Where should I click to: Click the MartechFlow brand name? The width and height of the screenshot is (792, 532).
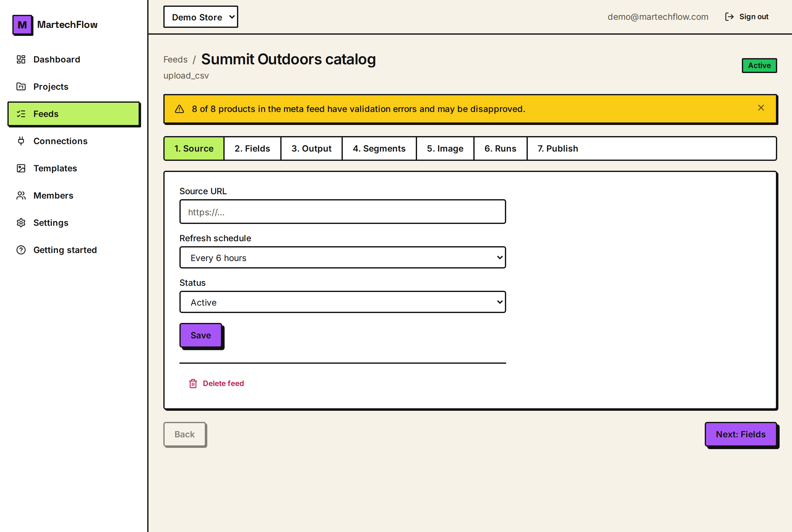tap(67, 24)
